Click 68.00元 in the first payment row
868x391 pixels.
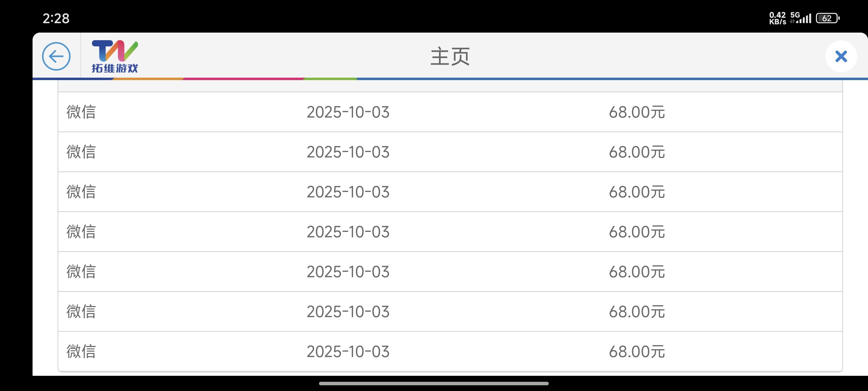[637, 112]
